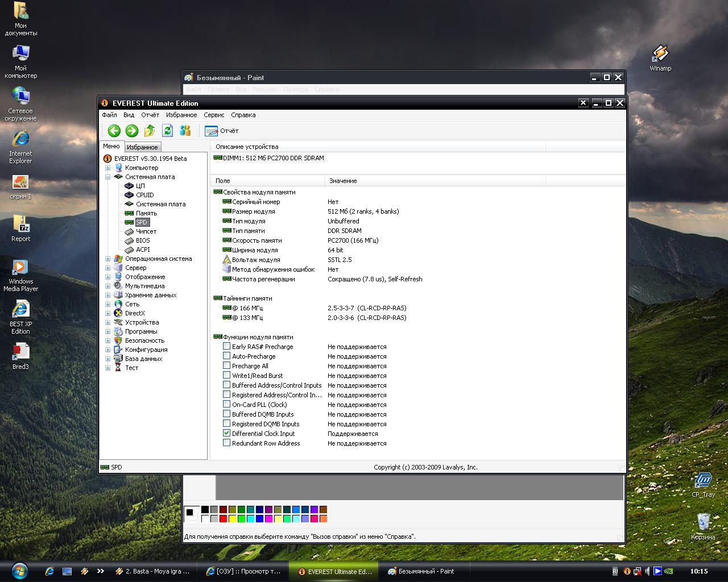Go forward with the green right arrow
This screenshot has width=728, height=582.
click(132, 131)
